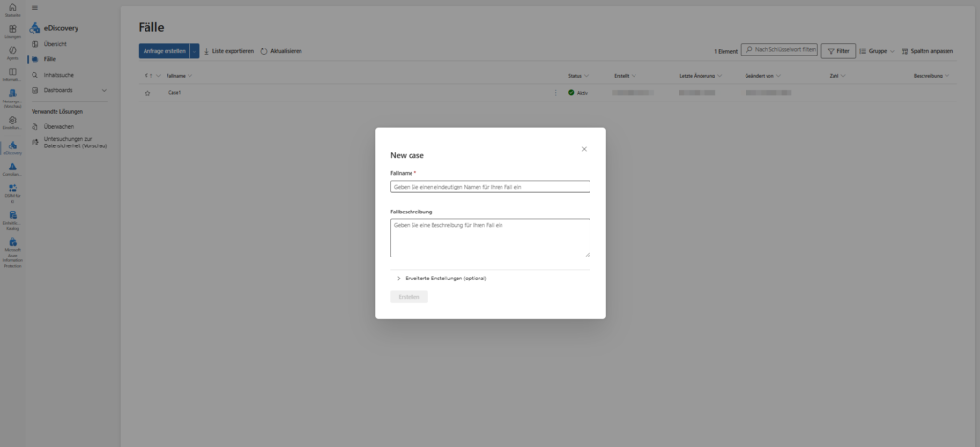Click the Aktualisieren refresh icon
This screenshot has height=447, width=980.
tap(264, 51)
